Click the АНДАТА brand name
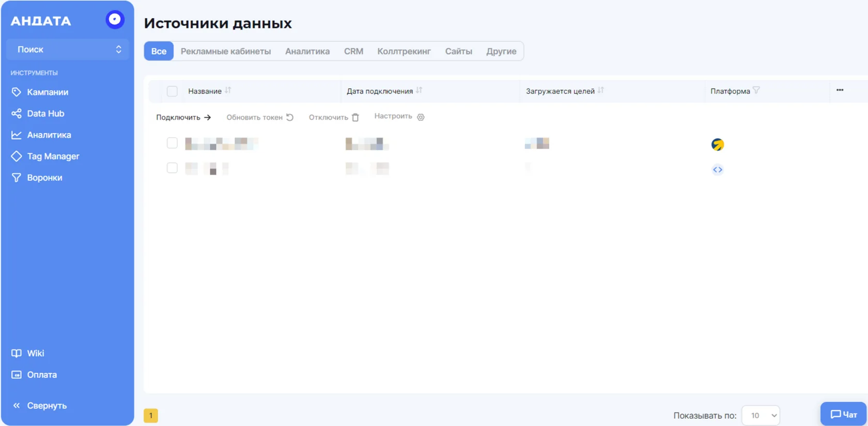Screen dimensions: 868x426 point(41,21)
